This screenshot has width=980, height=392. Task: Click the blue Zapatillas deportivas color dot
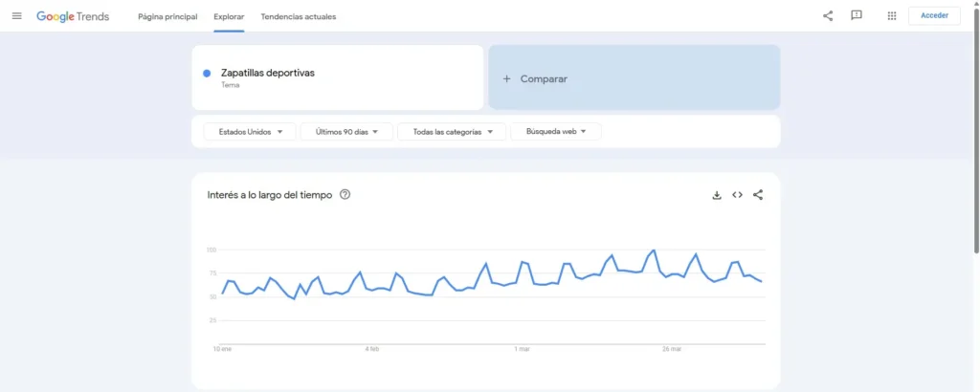(x=207, y=74)
